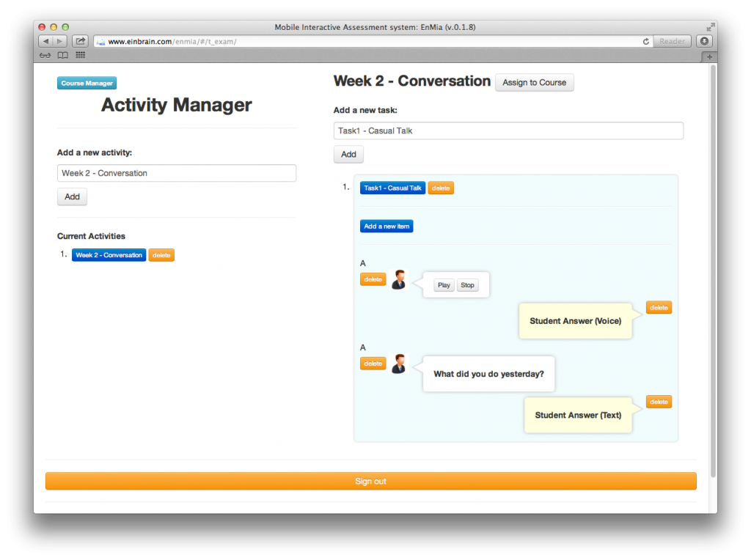Select the Student Answer (Voice) bubble
The image size is (751, 560).
[576, 321]
